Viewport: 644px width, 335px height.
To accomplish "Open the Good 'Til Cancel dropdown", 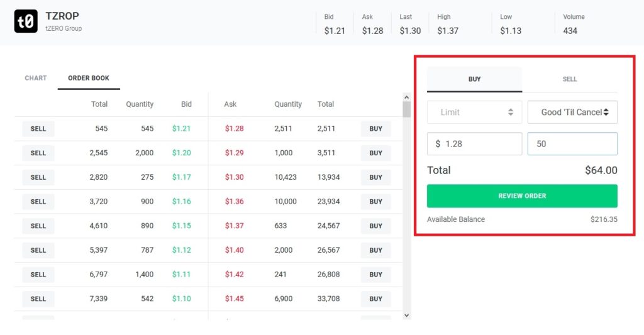I will [572, 113].
